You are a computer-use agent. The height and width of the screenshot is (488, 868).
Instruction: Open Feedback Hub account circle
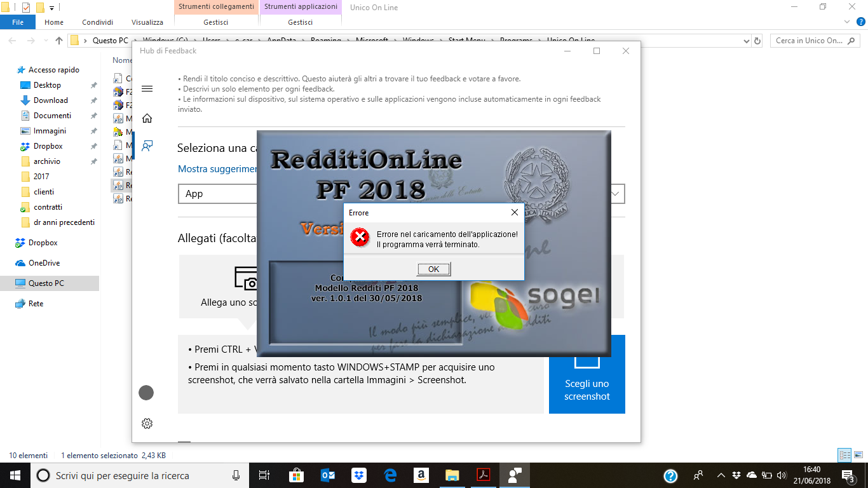(146, 393)
